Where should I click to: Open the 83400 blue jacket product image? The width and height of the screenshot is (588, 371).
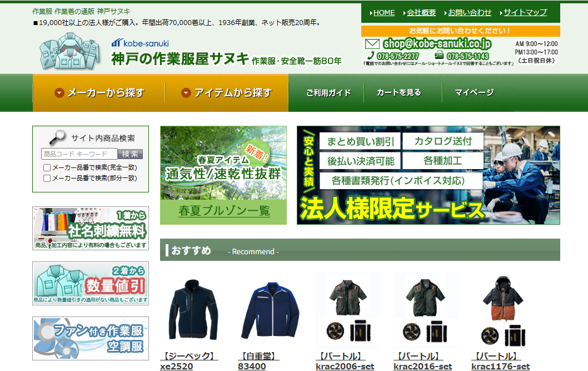coord(270,310)
